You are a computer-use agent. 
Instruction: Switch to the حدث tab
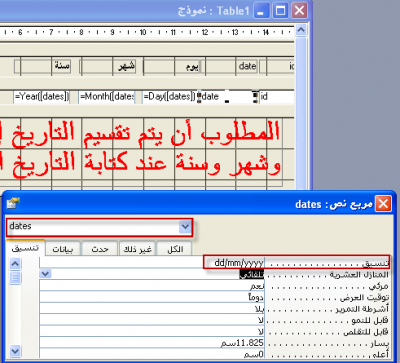tap(100, 249)
